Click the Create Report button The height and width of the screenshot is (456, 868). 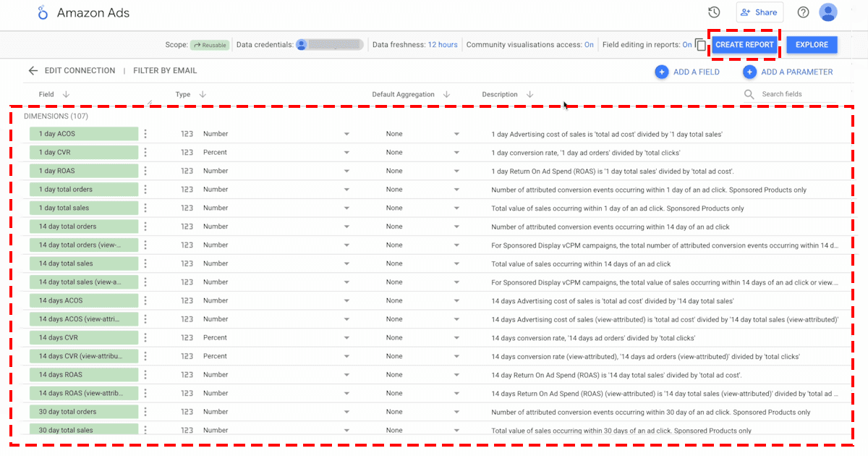pos(744,45)
